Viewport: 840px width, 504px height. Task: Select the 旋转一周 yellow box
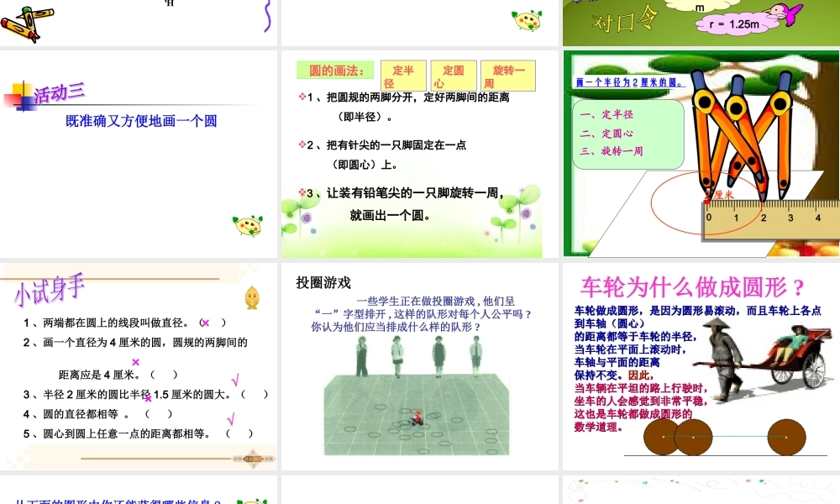point(508,76)
